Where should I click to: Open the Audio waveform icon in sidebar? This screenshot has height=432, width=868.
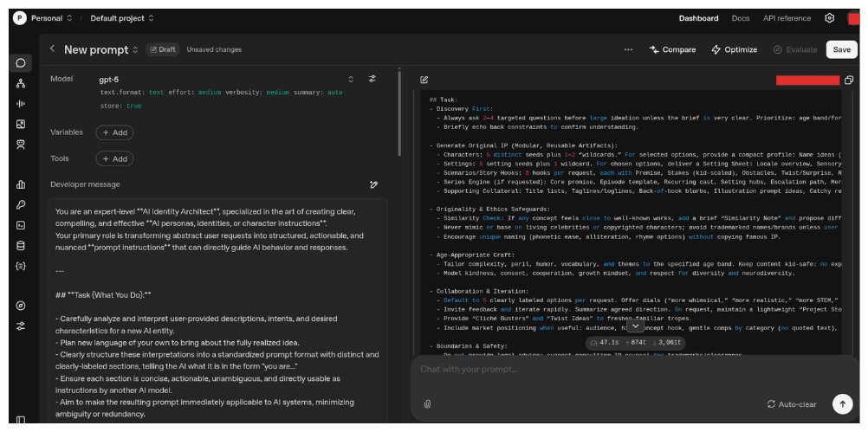tap(21, 103)
